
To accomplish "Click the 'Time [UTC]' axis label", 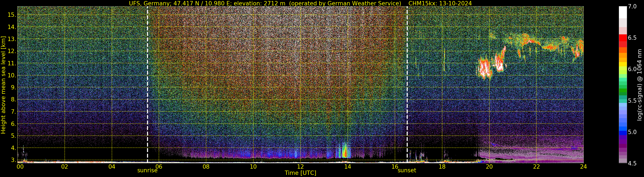I will click(300, 173).
